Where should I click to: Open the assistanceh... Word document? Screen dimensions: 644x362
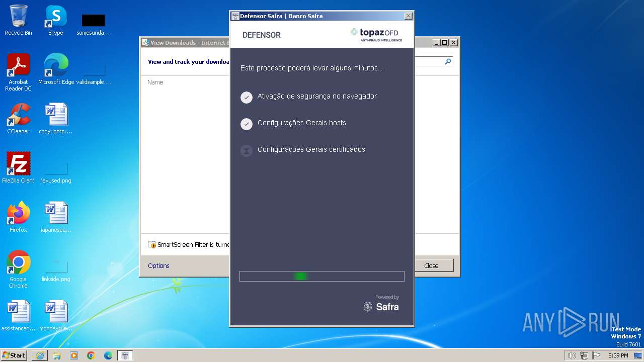click(18, 315)
